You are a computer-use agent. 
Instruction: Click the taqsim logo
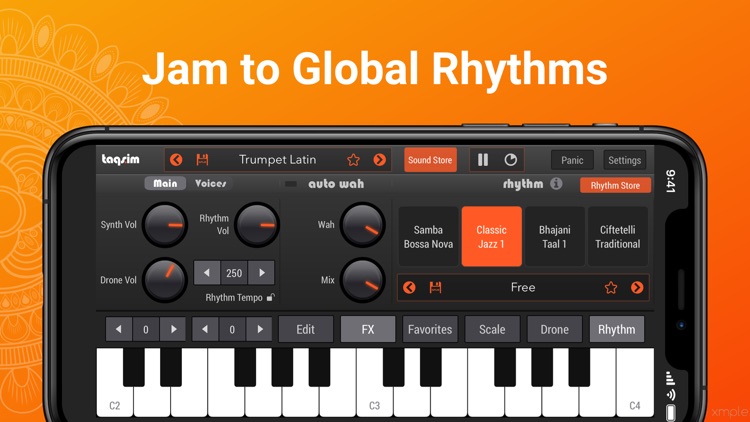pyautogui.click(x=121, y=159)
